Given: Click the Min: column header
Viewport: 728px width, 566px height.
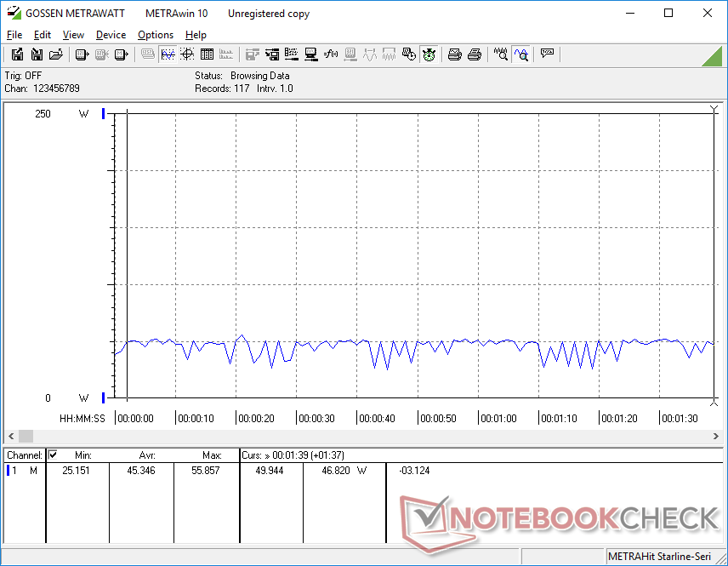Looking at the screenshot, I should [x=83, y=455].
